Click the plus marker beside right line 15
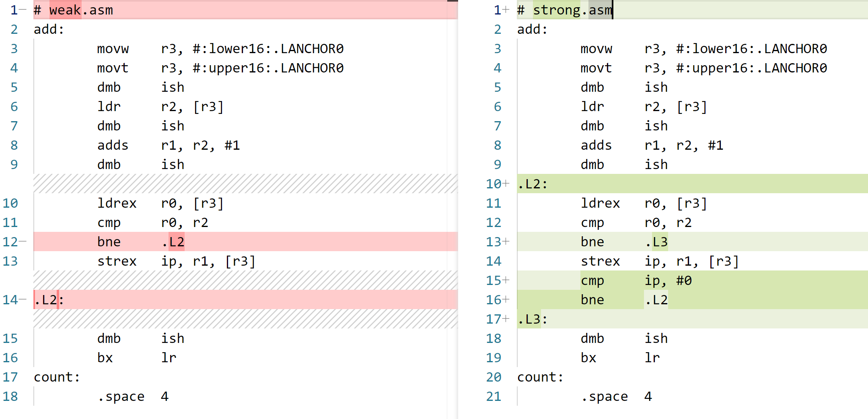Image resolution: width=868 pixels, height=419 pixels. [x=506, y=280]
